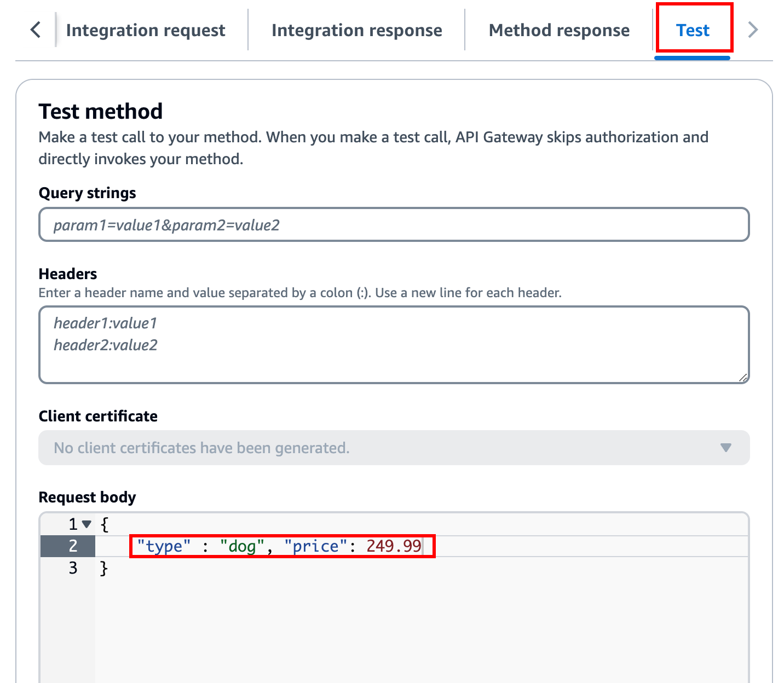Select the Method response tab
This screenshot has height=683, width=784.
tap(559, 30)
